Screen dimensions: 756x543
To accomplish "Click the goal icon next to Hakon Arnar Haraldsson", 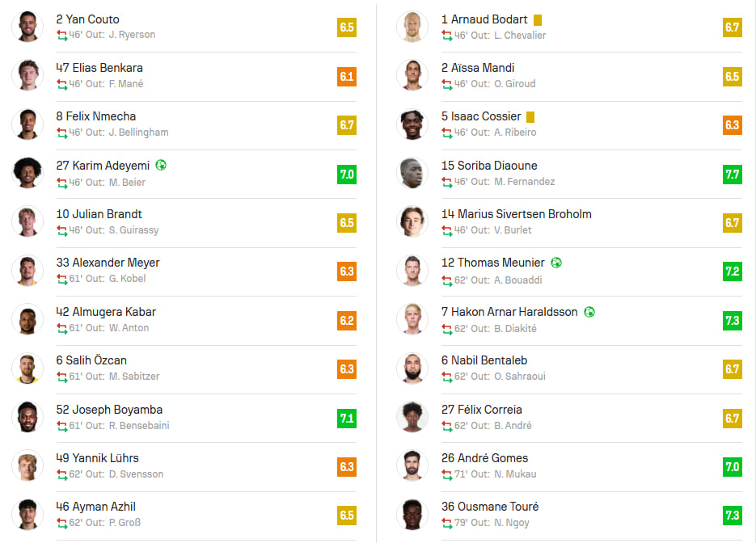I will coord(589,312).
